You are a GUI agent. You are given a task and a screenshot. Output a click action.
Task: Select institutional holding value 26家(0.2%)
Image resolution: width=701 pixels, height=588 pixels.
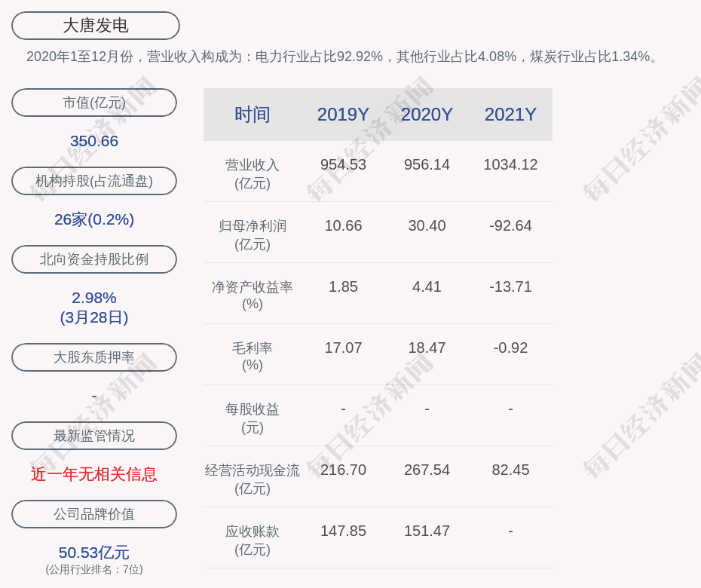click(x=94, y=219)
